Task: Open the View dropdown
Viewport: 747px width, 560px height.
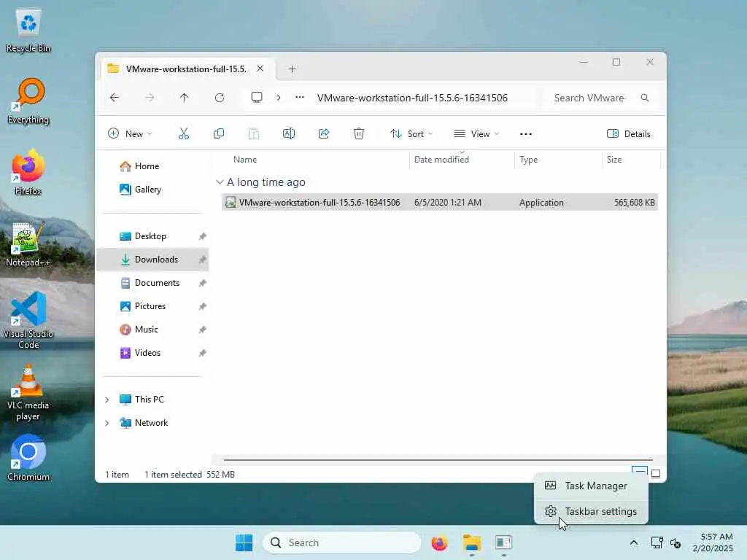Action: click(x=476, y=134)
